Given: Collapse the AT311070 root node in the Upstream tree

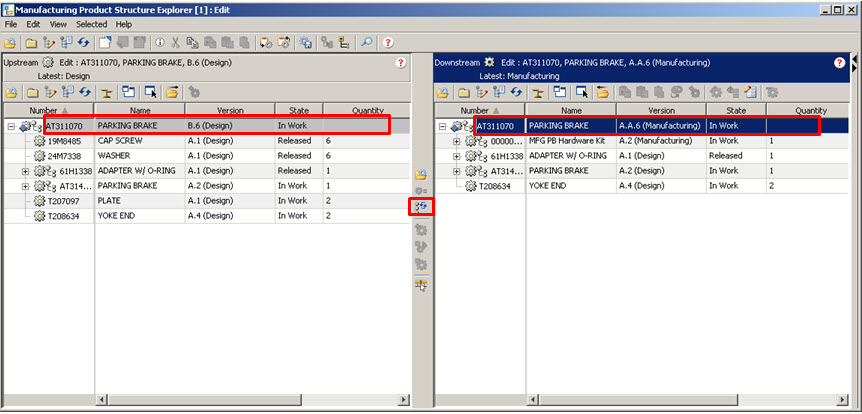Looking at the screenshot, I should (x=11, y=126).
